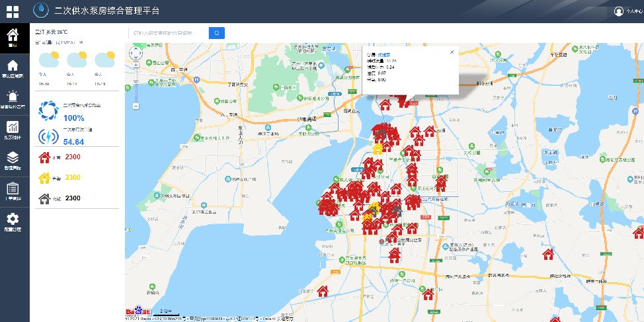Click the pump room name search field
644x322 pixels.
point(167,33)
